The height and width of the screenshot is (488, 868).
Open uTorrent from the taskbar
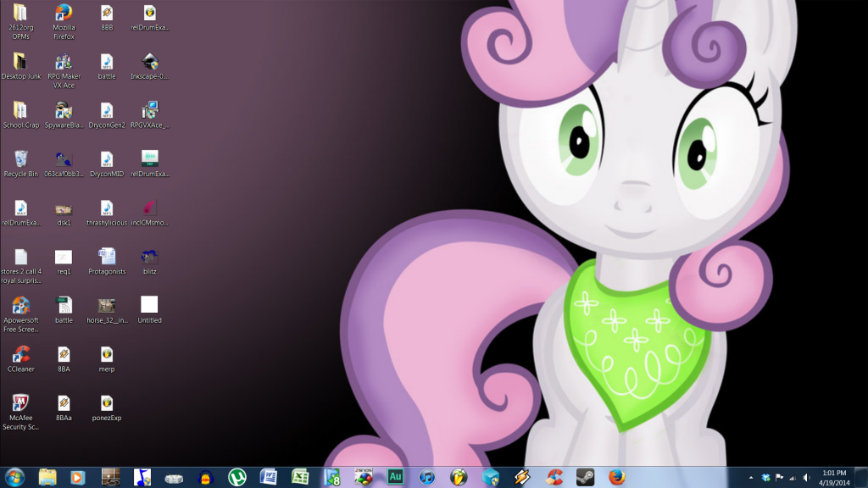click(237, 477)
